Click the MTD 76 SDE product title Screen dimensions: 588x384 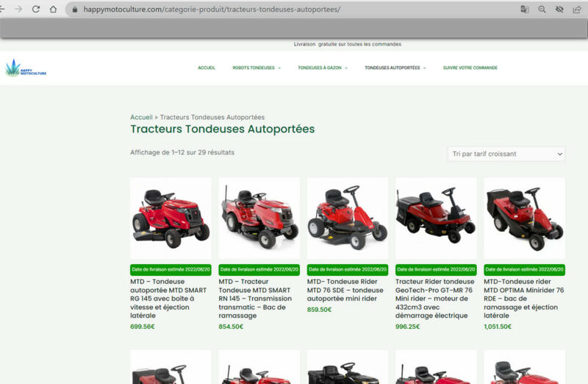pos(345,290)
